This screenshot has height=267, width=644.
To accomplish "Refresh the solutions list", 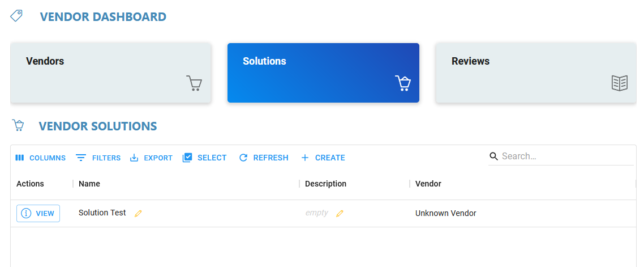I will coord(264,158).
